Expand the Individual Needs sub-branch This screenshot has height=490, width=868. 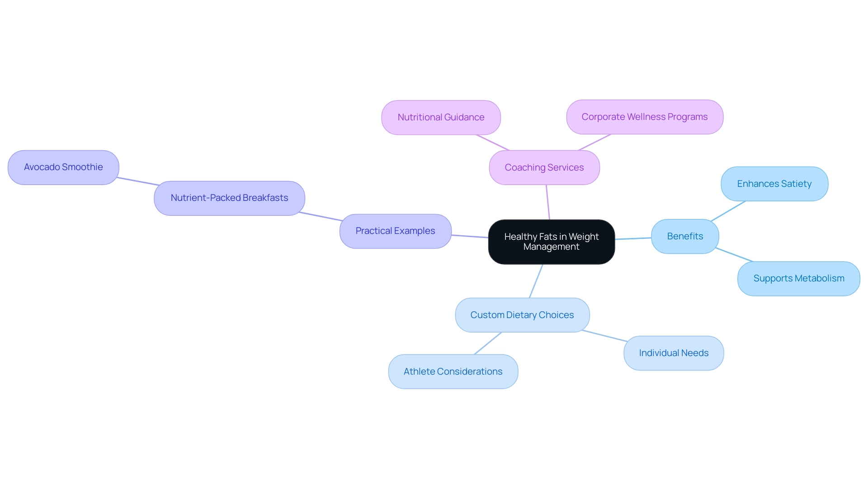[674, 353]
